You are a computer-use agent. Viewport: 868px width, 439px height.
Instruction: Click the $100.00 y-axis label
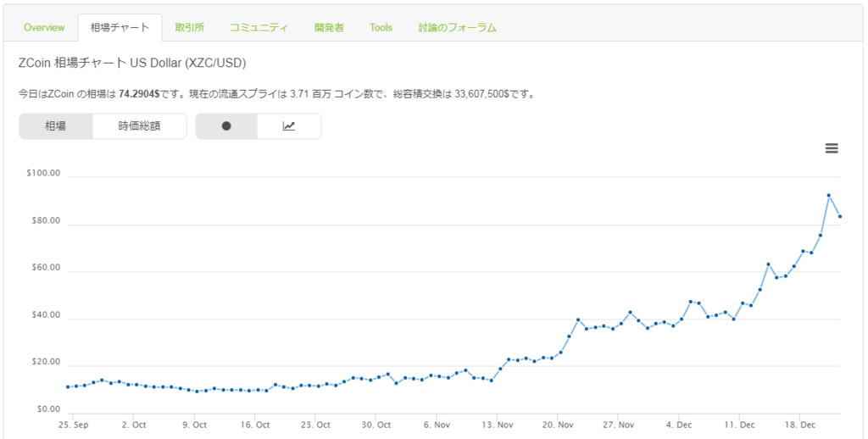tap(42, 173)
